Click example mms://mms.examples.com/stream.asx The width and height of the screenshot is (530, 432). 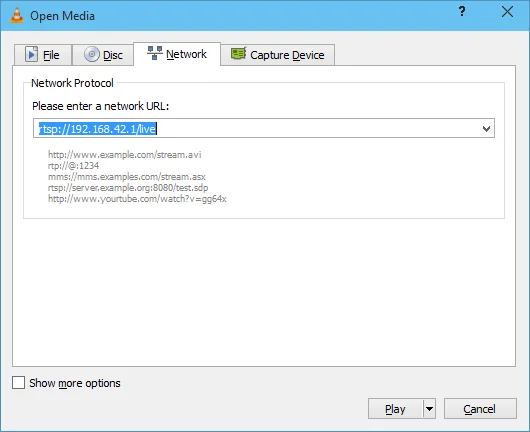point(127,177)
